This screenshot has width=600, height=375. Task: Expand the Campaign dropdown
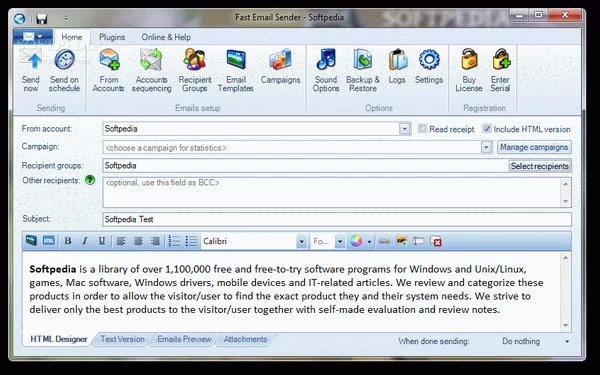(x=486, y=147)
